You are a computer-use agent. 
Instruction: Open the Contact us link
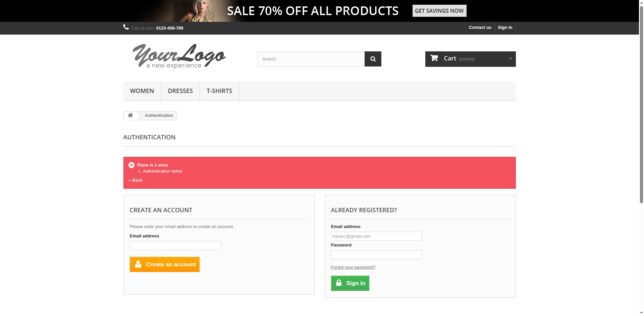(480, 28)
